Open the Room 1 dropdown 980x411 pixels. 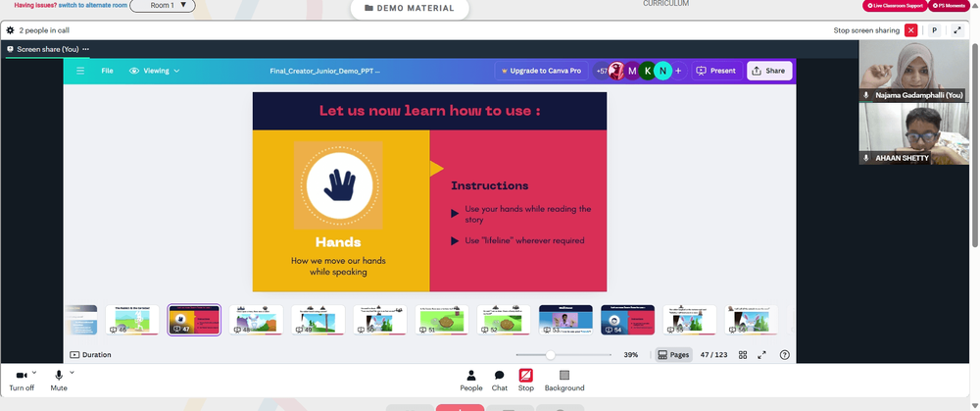(x=163, y=6)
